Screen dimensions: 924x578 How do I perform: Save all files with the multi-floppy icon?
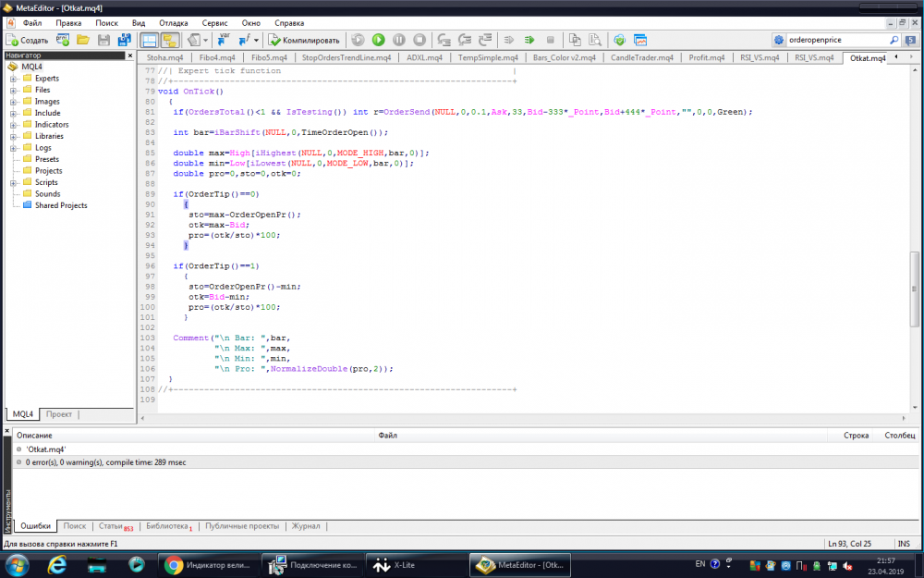click(125, 40)
